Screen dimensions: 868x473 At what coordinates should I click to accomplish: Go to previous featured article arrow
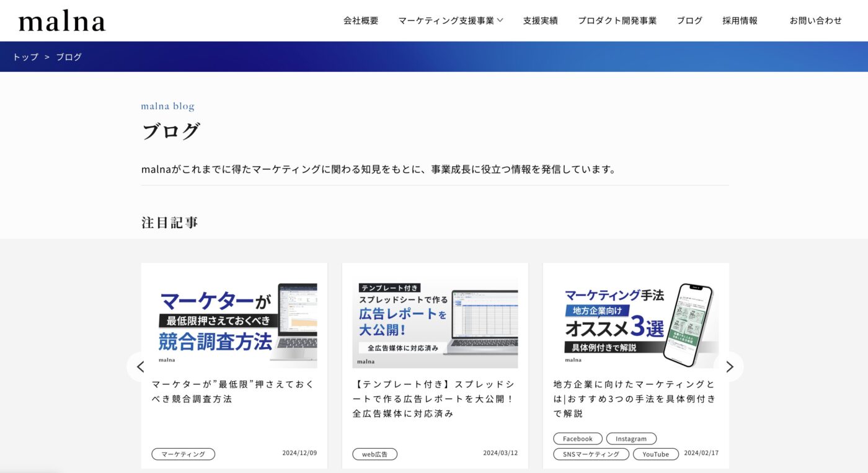(x=141, y=366)
